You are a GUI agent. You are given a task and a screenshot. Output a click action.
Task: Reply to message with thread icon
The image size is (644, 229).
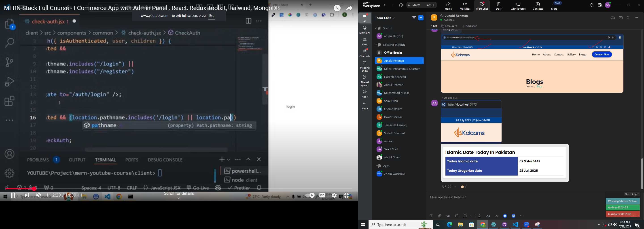pos(444,187)
